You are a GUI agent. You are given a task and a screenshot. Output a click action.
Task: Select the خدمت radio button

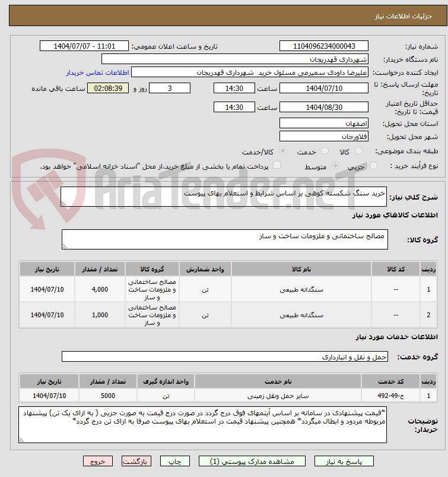[325, 150]
